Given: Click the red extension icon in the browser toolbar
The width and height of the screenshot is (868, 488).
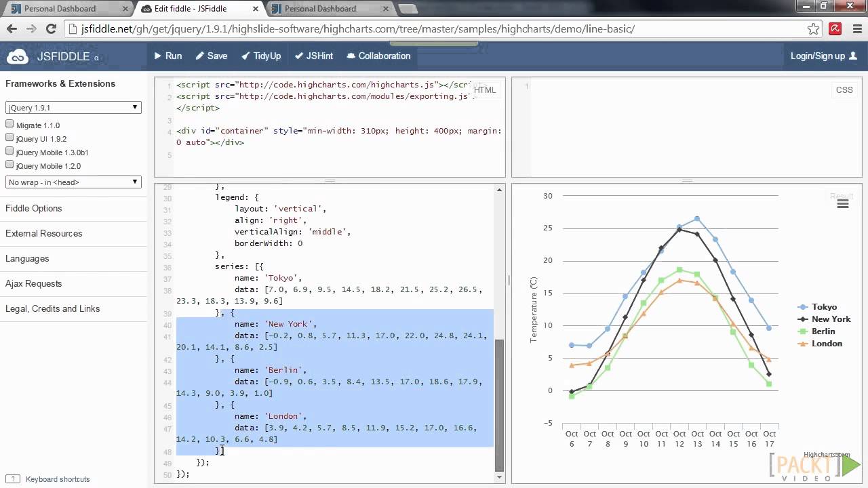Looking at the screenshot, I should pos(835,29).
